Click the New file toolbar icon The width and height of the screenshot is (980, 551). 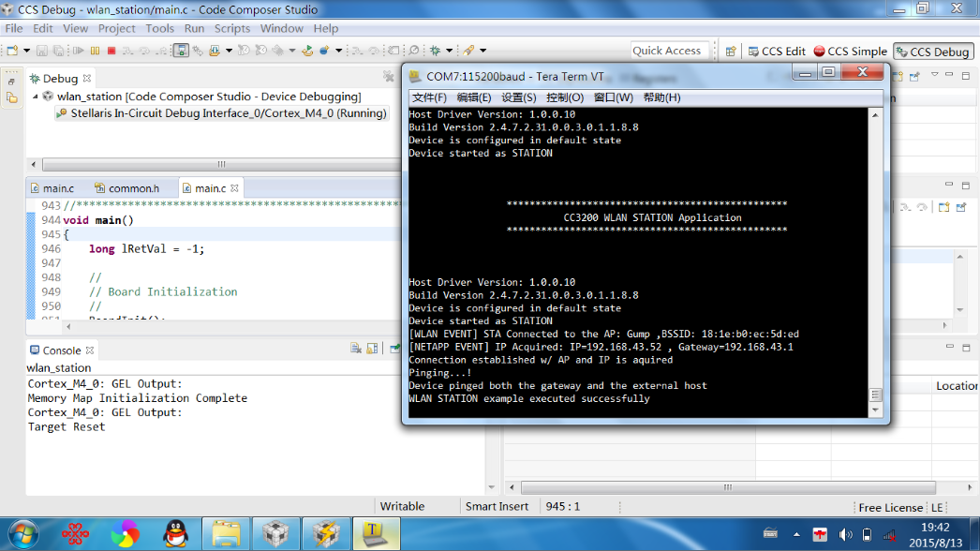click(x=12, y=50)
